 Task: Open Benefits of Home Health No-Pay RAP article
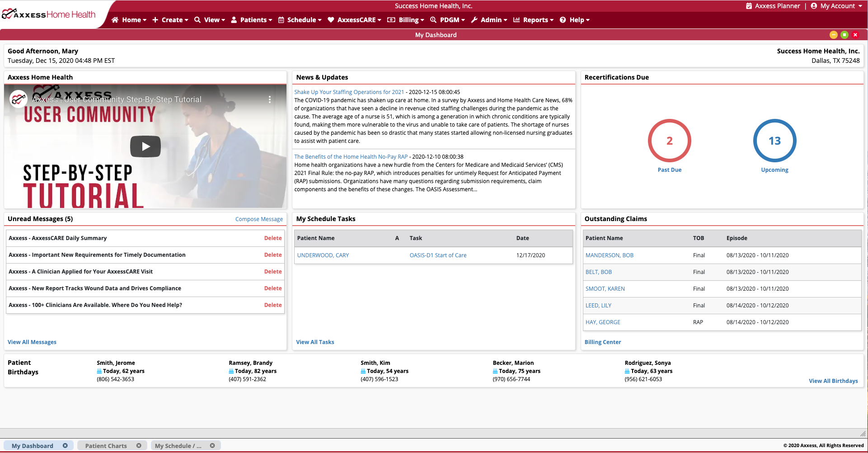351,157
